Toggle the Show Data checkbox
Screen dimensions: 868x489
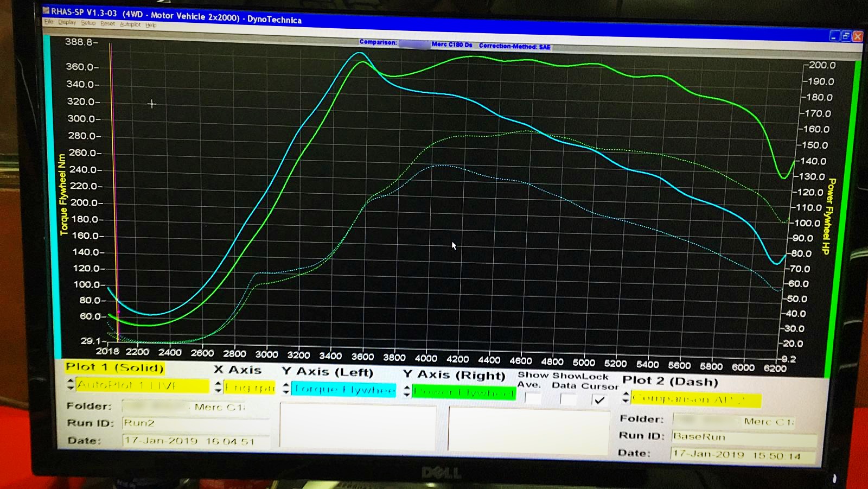568,399
